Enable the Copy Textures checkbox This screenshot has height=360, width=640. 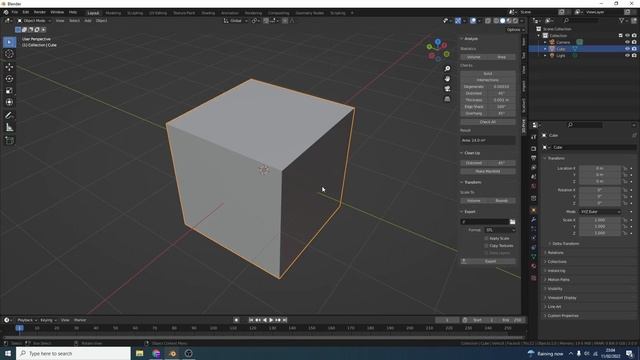487,246
